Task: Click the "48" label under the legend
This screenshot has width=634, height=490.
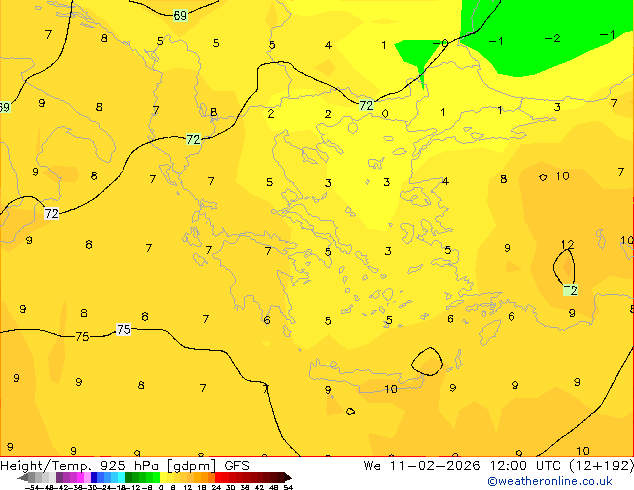Action: pos(274,487)
